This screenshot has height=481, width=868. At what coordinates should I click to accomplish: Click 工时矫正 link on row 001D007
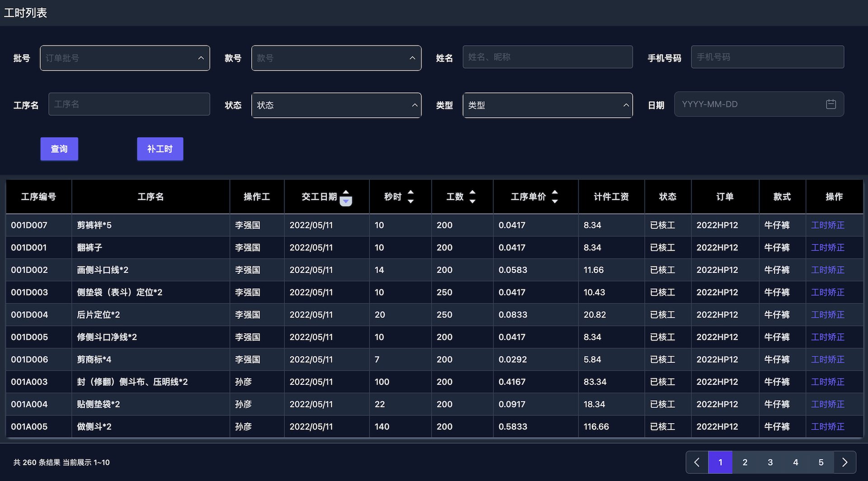[828, 225]
